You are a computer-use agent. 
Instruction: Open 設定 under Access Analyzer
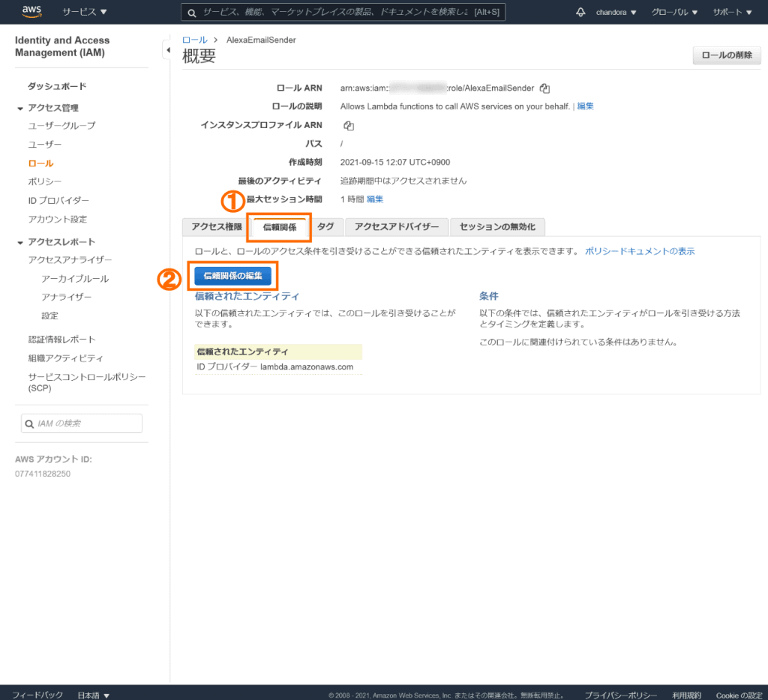coord(49,316)
